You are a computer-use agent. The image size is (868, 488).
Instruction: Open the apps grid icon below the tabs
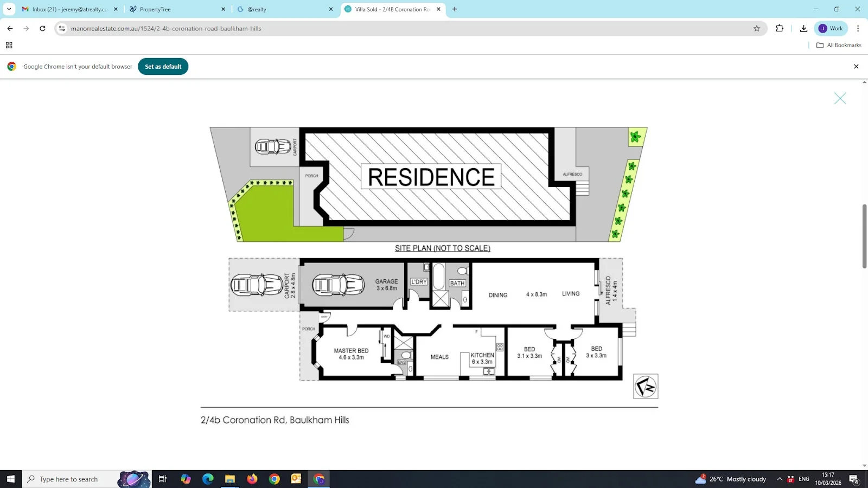point(8,45)
